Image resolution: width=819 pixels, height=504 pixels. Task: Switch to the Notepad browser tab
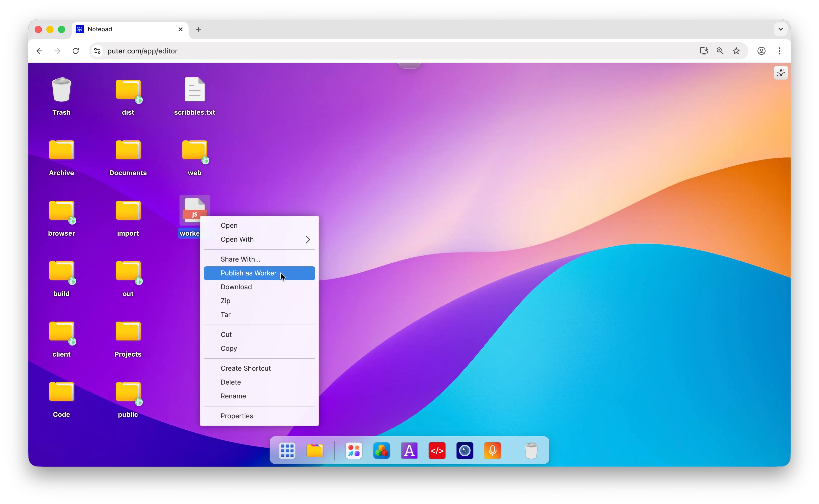pyautogui.click(x=101, y=29)
